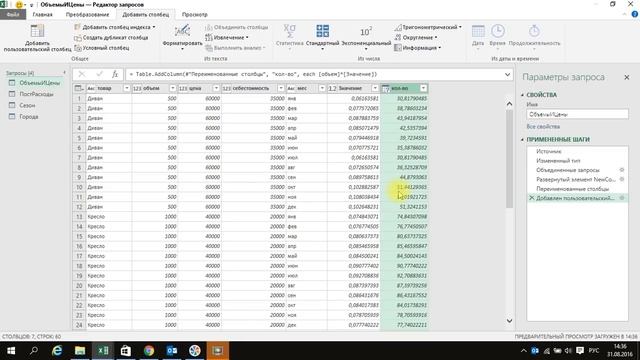
Task: Click the fx formula icon
Action: [x=115, y=74]
